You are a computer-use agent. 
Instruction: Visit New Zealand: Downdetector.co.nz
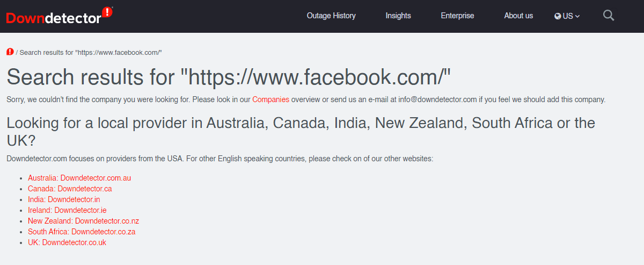83,221
